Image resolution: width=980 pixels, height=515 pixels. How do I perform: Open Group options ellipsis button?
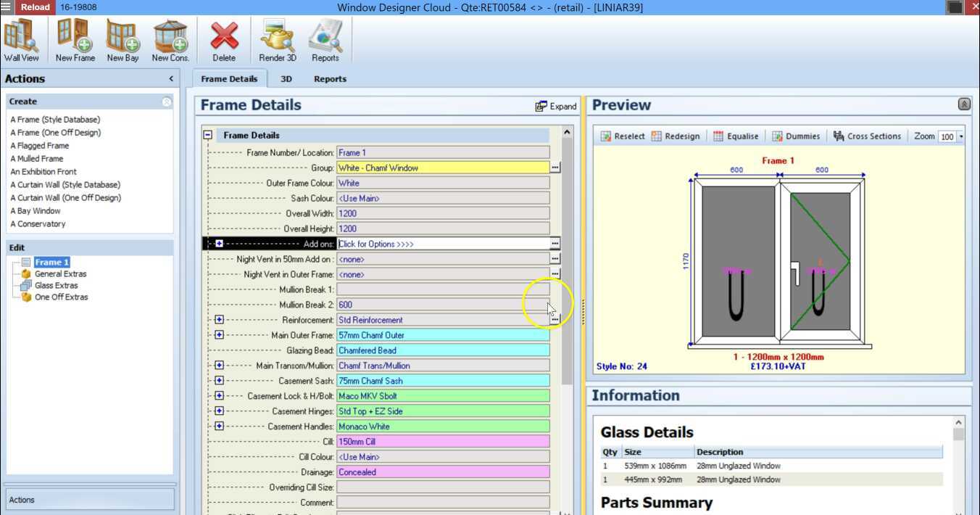[555, 168]
